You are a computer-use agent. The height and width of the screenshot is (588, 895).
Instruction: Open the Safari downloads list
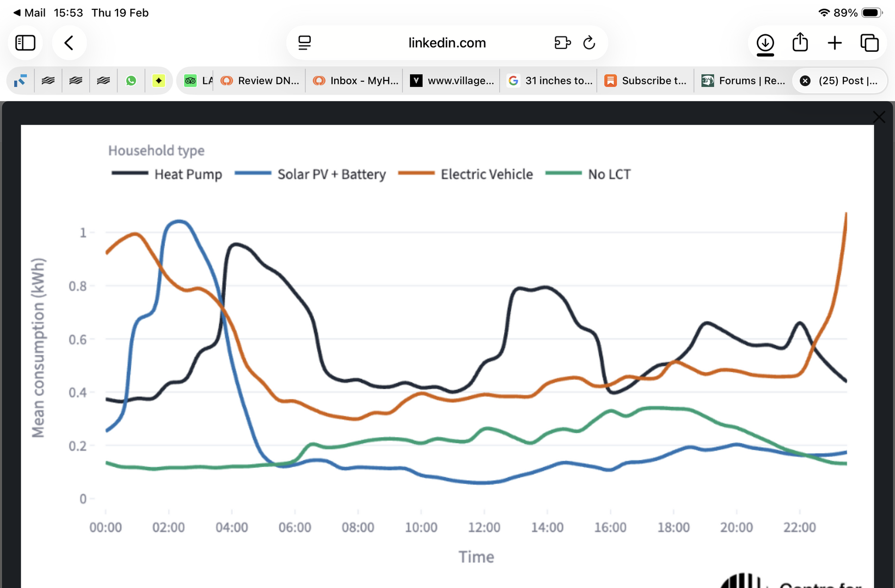click(765, 42)
